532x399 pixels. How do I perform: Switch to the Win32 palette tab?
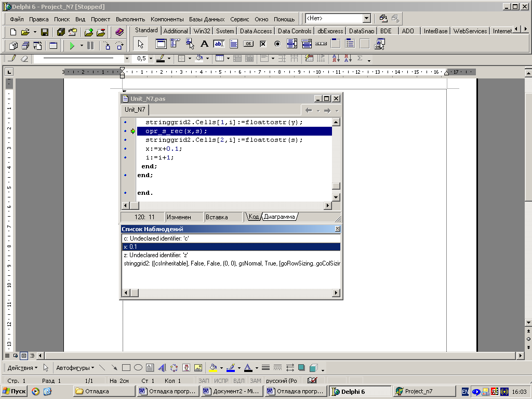(x=202, y=31)
